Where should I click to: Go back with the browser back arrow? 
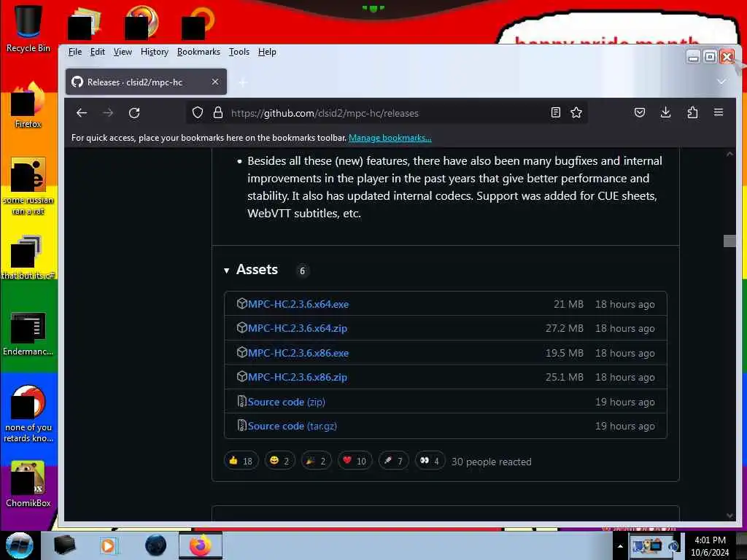(x=82, y=113)
